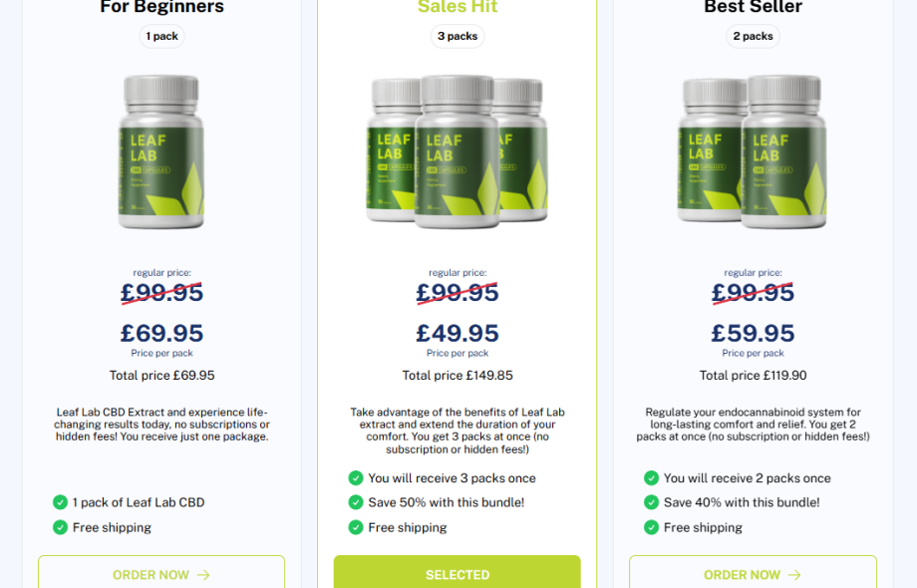This screenshot has height=588, width=917.
Task: Click checkmark icon next to 'Save 50% with this bundle!'
Action: 356,502
